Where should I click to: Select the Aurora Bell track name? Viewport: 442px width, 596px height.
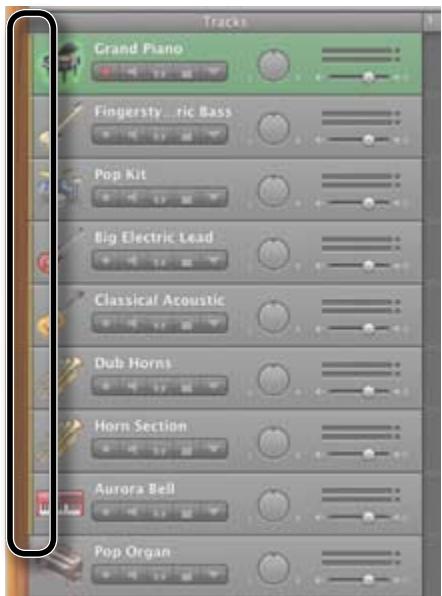(x=135, y=489)
